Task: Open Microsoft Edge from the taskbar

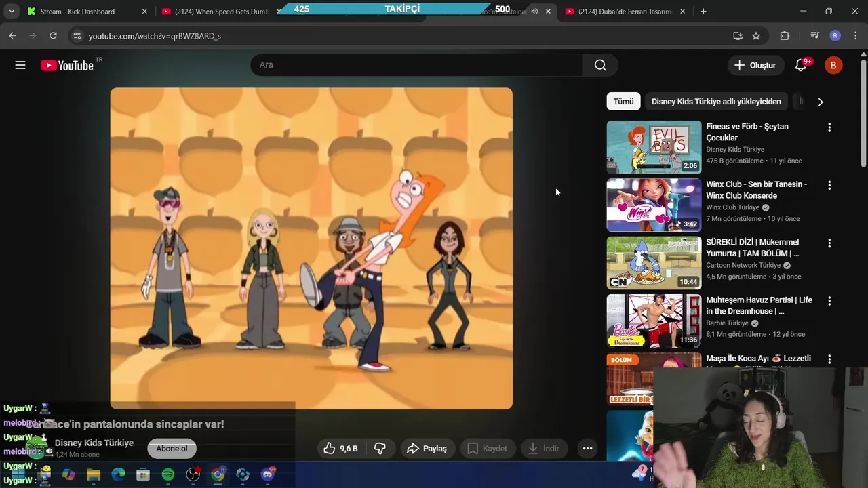Action: pos(118,474)
